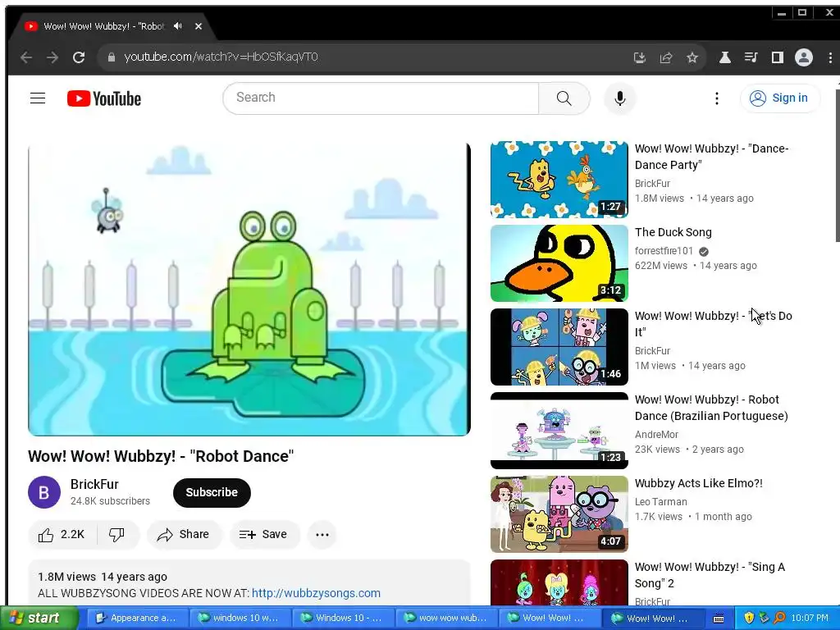Open forrestfire101 channel name

664,251
